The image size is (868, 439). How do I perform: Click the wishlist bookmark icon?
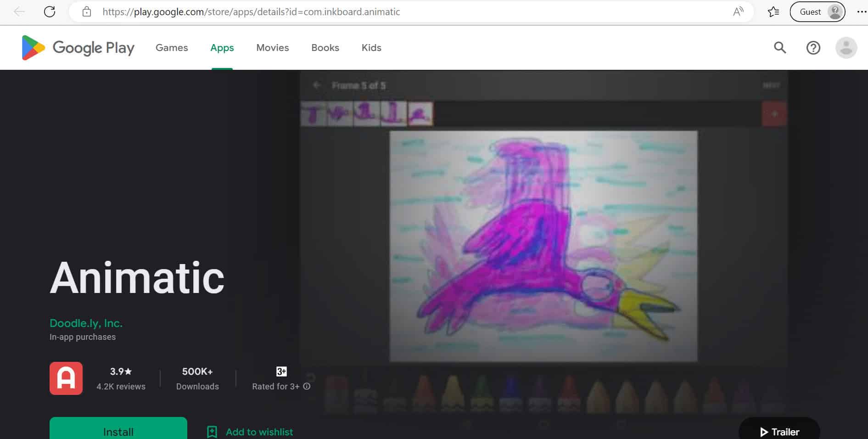[x=212, y=432]
